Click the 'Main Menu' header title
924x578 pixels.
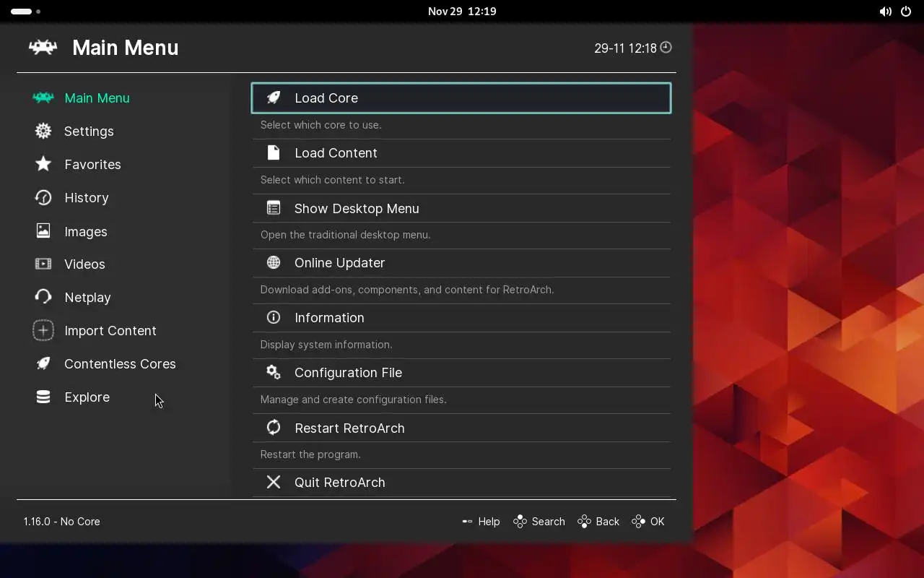(126, 48)
